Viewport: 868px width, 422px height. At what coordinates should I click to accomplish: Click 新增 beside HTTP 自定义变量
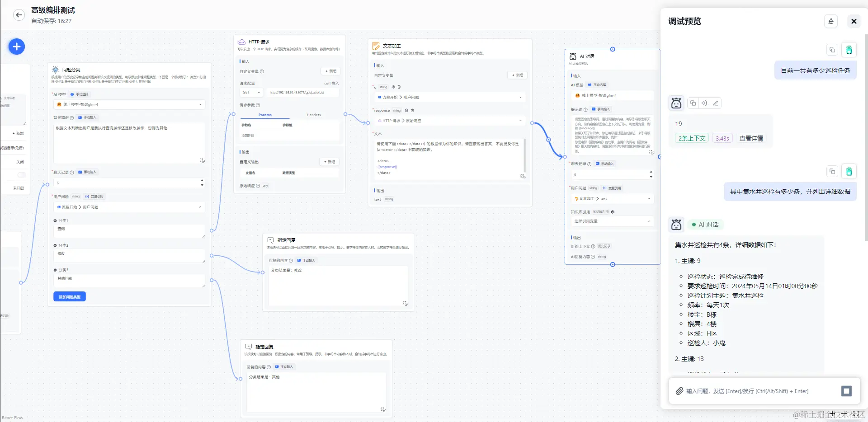point(331,71)
